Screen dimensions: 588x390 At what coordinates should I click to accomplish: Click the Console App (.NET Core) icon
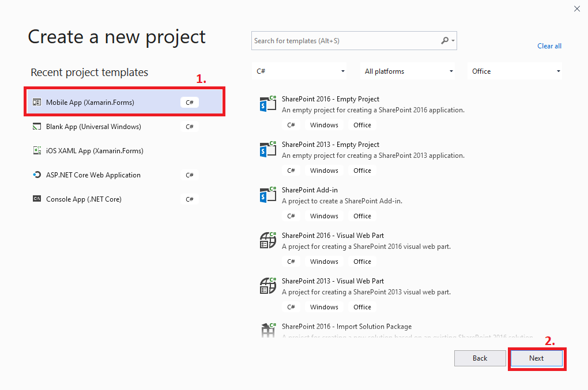click(36, 199)
